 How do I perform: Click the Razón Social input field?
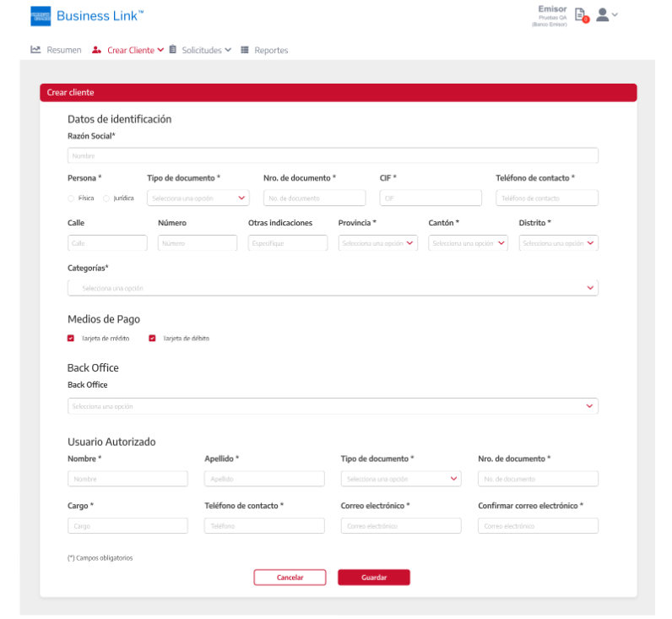(x=333, y=155)
